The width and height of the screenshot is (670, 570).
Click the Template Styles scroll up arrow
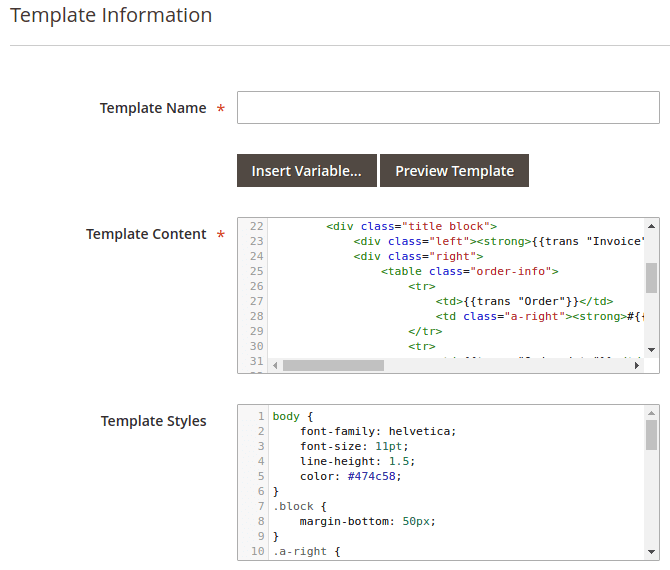[x=651, y=413]
